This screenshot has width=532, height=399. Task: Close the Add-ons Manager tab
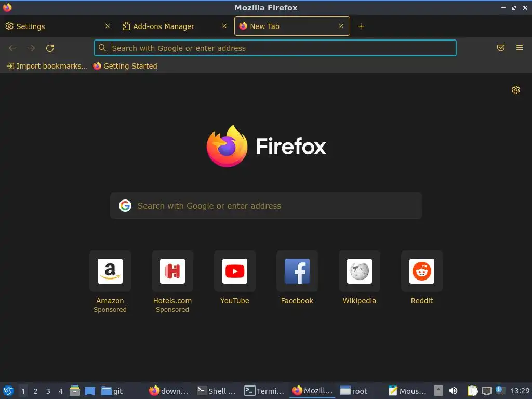(x=224, y=26)
